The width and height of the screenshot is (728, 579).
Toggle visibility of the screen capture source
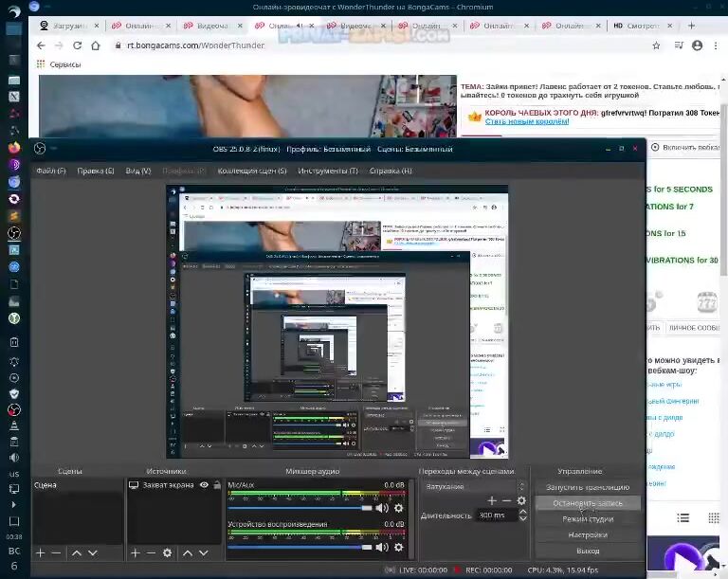tap(204, 485)
